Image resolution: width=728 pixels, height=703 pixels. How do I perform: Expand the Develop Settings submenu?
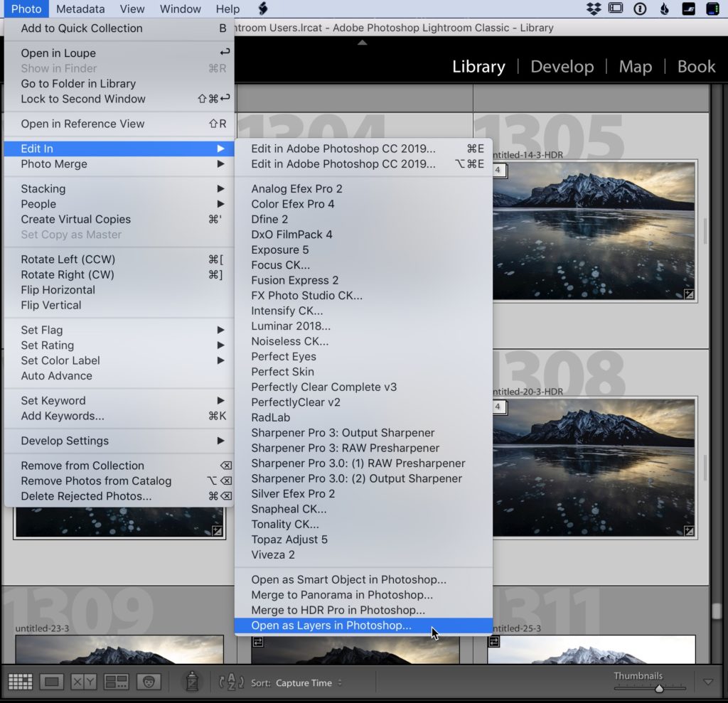tap(119, 441)
